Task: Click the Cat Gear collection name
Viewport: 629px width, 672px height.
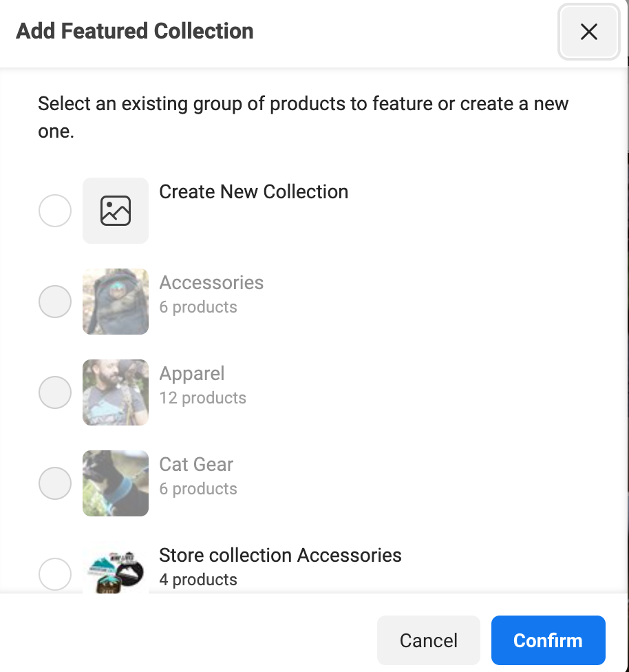Action: 196,464
